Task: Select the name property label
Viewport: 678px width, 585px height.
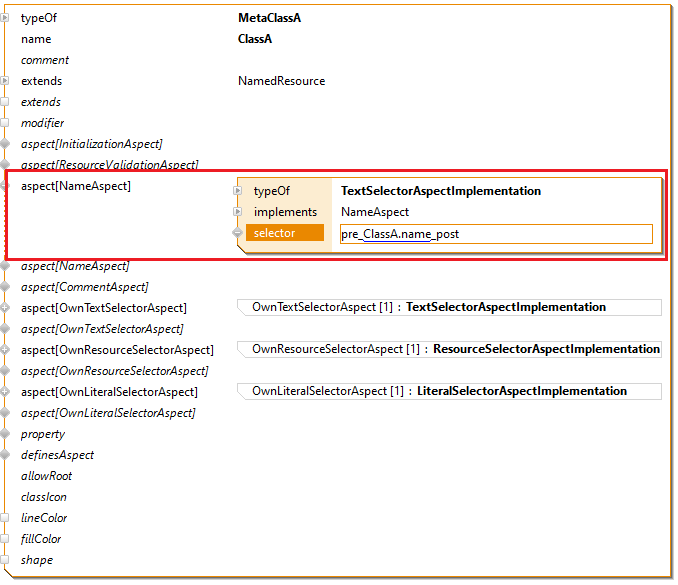Action: 36,39
